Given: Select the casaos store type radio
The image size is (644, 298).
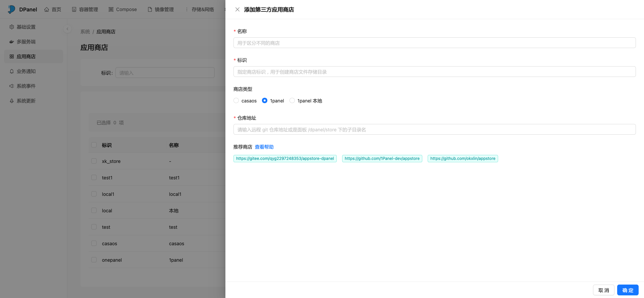Looking at the screenshot, I should pos(236,100).
